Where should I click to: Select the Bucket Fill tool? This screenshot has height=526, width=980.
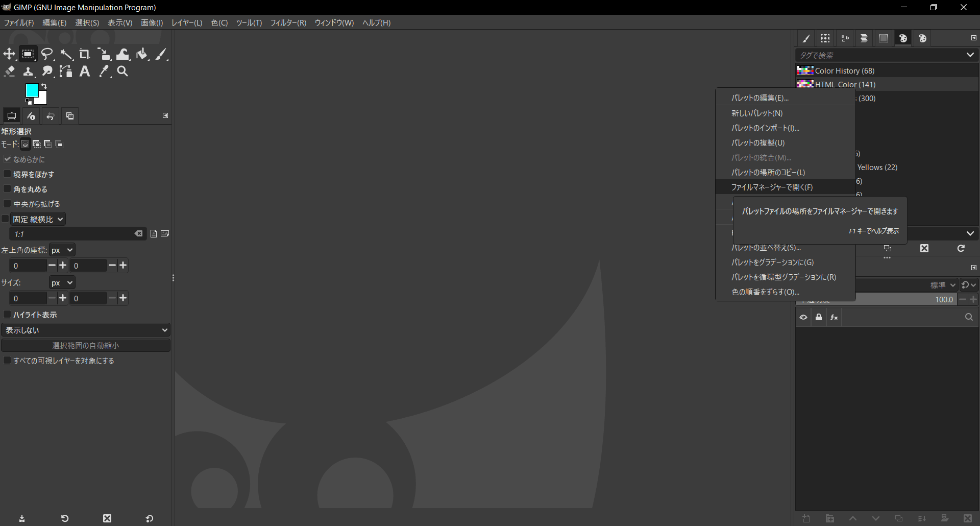pyautogui.click(x=142, y=54)
